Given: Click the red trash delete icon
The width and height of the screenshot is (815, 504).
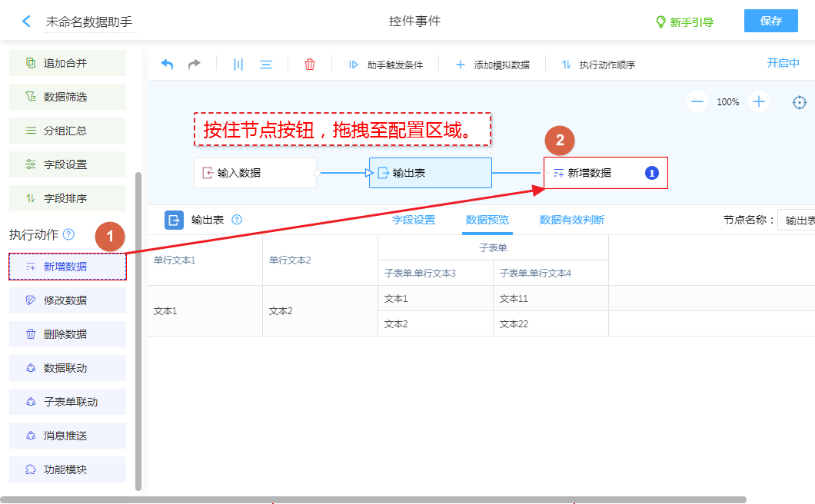Looking at the screenshot, I should click(x=310, y=65).
